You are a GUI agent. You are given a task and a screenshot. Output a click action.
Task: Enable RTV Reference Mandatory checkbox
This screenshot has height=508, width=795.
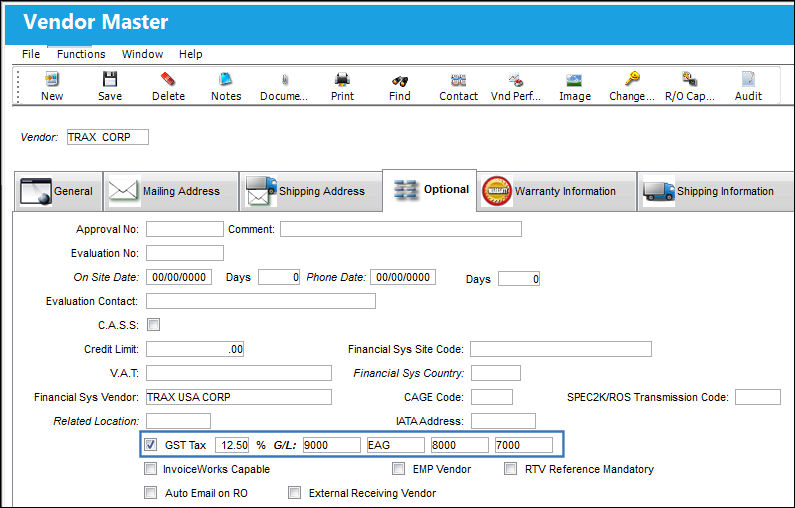coord(510,468)
